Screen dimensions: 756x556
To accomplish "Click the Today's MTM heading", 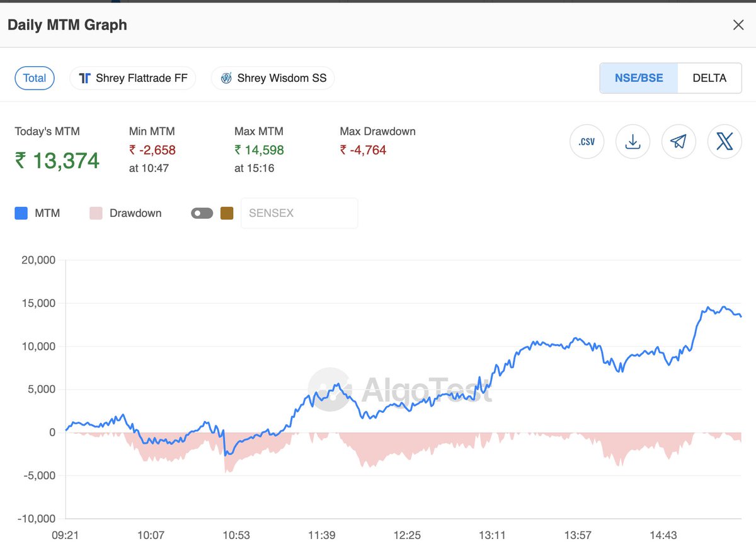I will [47, 131].
